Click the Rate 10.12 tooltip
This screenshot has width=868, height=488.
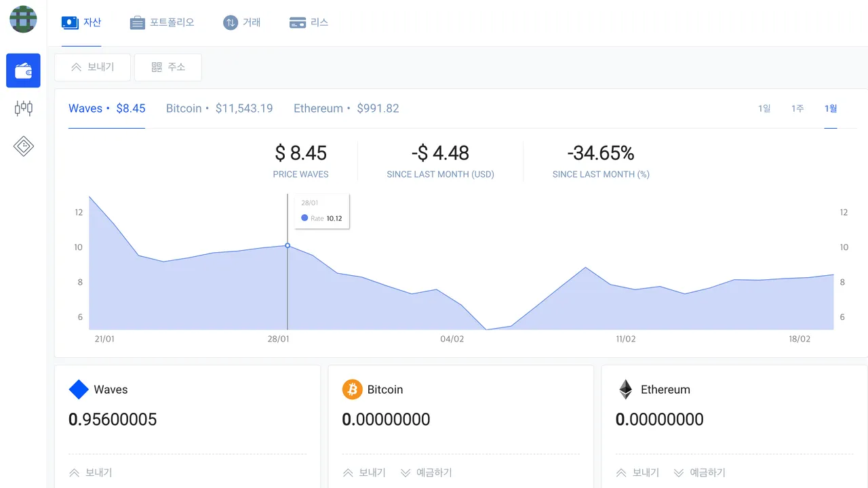[321, 211]
